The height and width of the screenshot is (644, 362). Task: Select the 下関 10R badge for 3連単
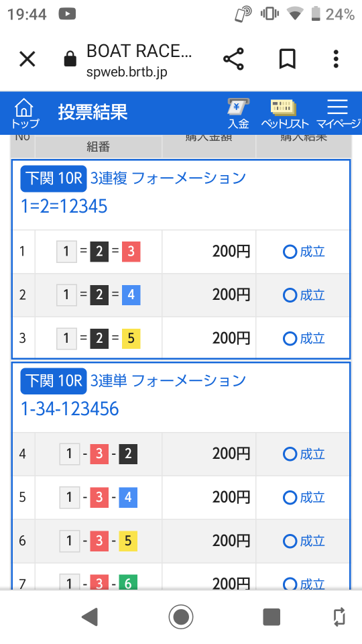[x=54, y=381]
